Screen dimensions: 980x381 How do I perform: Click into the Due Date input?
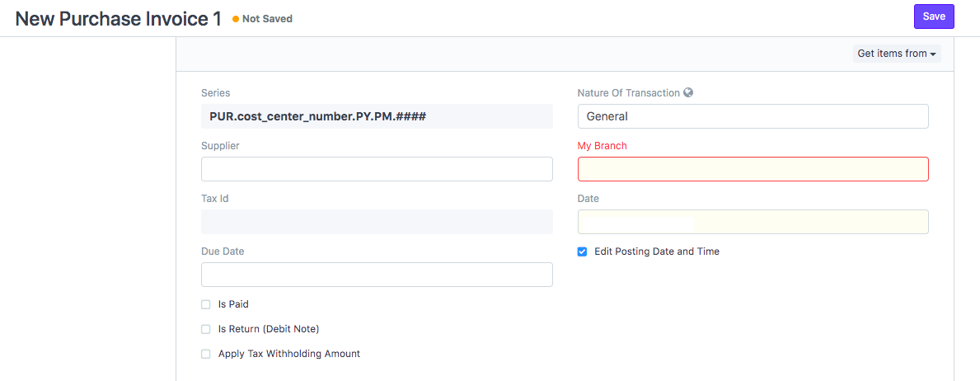377,275
